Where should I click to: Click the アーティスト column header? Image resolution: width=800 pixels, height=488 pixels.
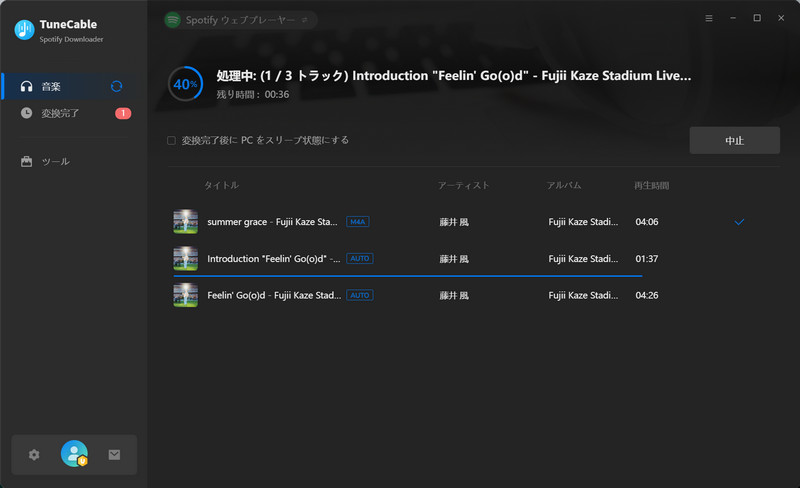(463, 185)
